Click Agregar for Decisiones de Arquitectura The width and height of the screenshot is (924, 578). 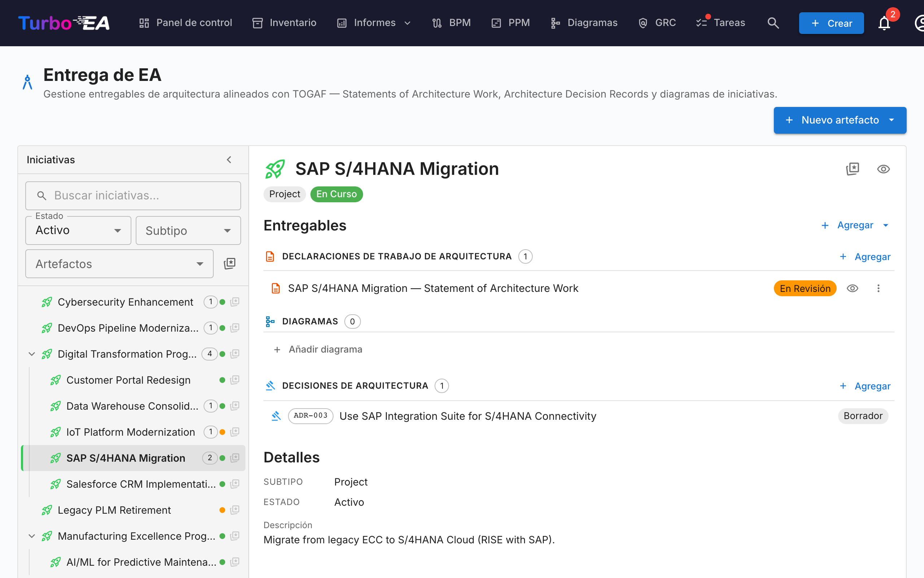point(865,386)
